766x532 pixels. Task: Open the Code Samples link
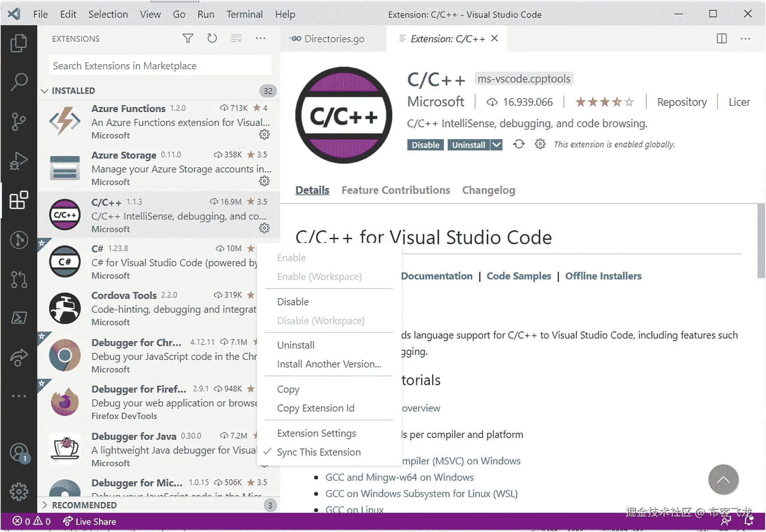point(519,276)
